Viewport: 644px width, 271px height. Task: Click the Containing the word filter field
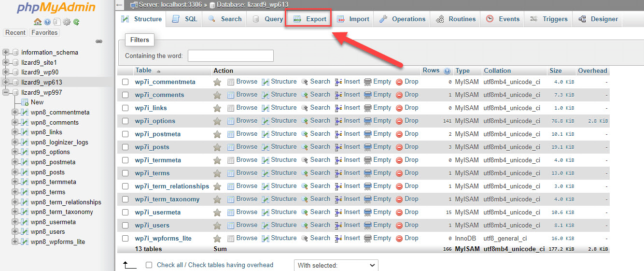230,56
